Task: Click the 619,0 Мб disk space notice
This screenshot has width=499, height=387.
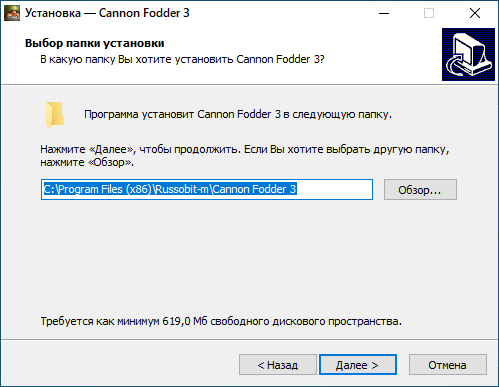Action: click(221, 321)
